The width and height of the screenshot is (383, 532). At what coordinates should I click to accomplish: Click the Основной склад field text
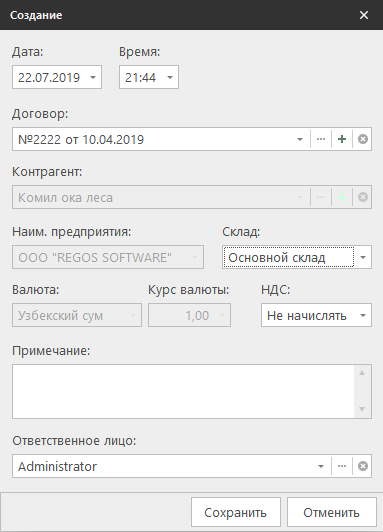pyautogui.click(x=277, y=258)
